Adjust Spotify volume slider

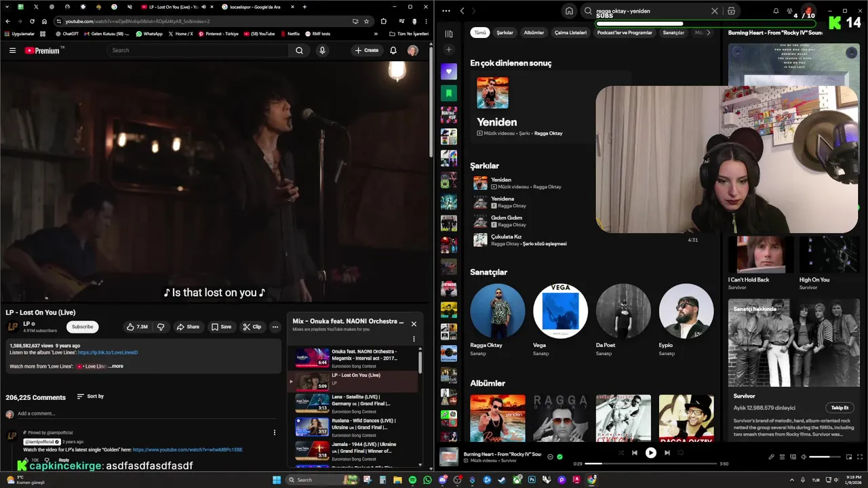coord(825,457)
